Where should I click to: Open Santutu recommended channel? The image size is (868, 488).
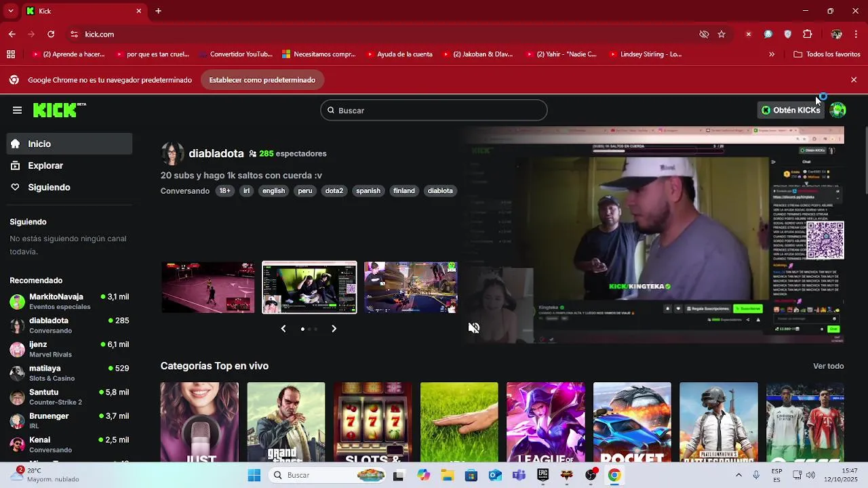69,396
